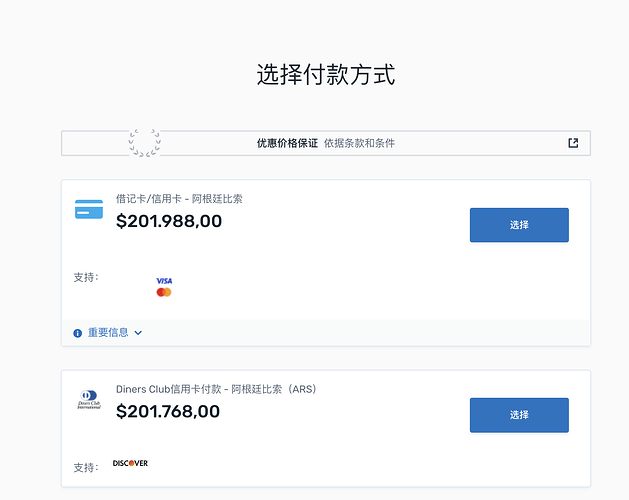Click the 优惠价格保证 text
Viewport: 629px width, 500px height.
tap(287, 143)
